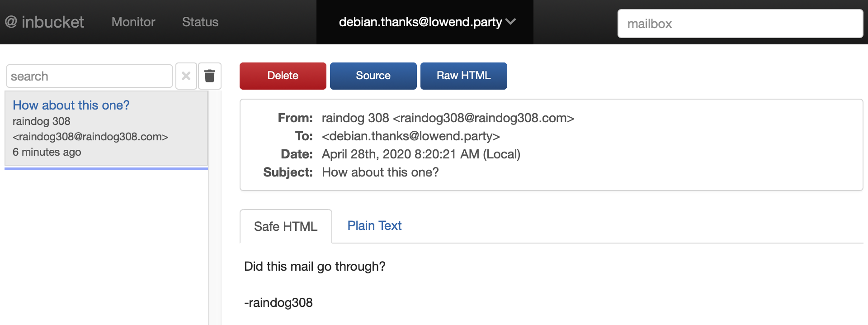Image resolution: width=868 pixels, height=325 pixels.
Task: Go to the Status page
Action: pyautogui.click(x=200, y=22)
